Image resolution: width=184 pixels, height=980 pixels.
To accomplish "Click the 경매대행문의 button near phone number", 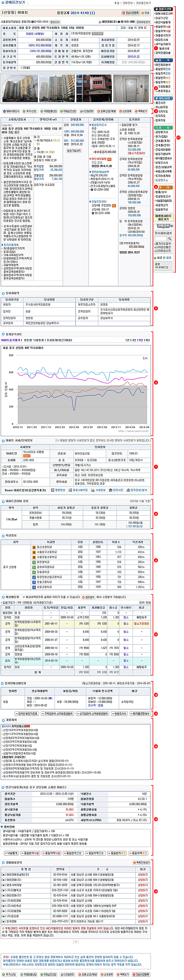I will (x=143, y=22).
